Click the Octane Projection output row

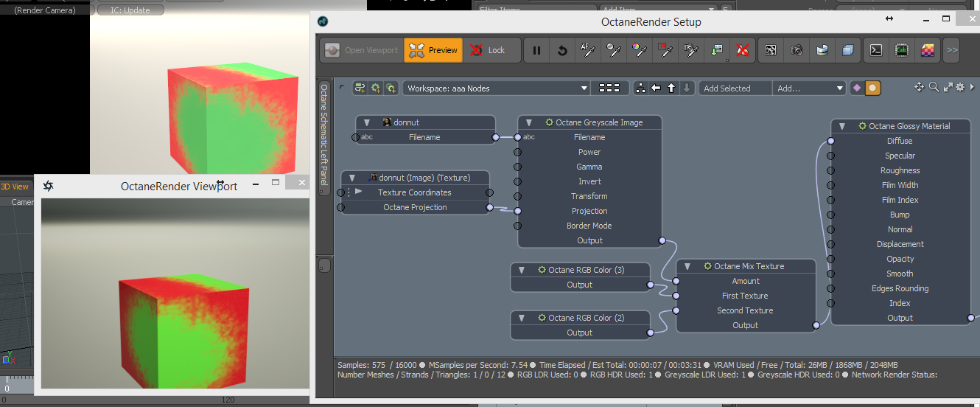tap(416, 207)
